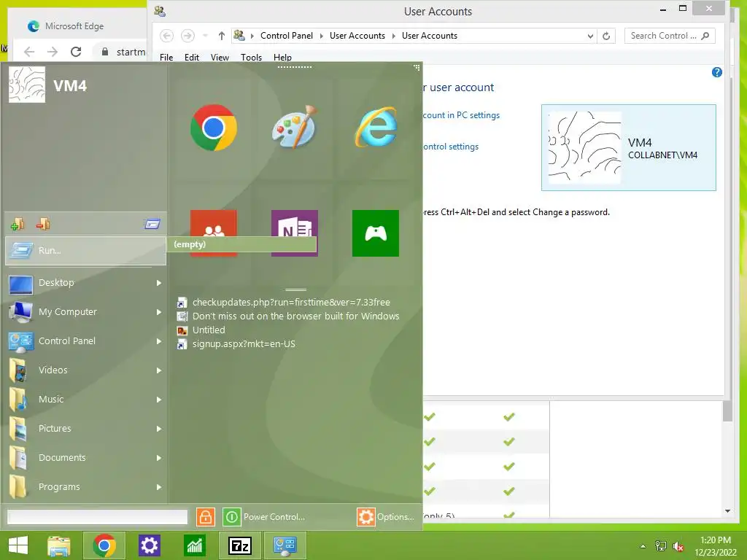This screenshot has width=747, height=560.
Task: Click Control Panel breadcrumb in address bar
Action: pyautogui.click(x=286, y=36)
